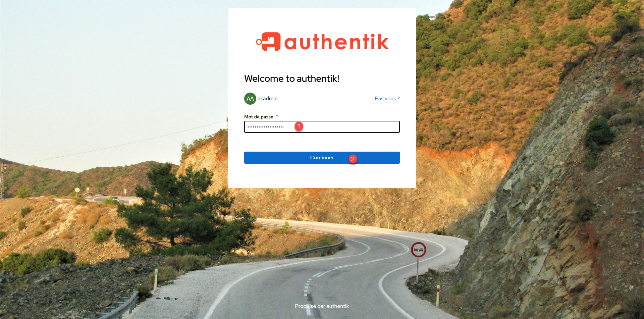This screenshot has width=644, height=319.
Task: Click red annotation badge number 2
Action: click(x=353, y=159)
